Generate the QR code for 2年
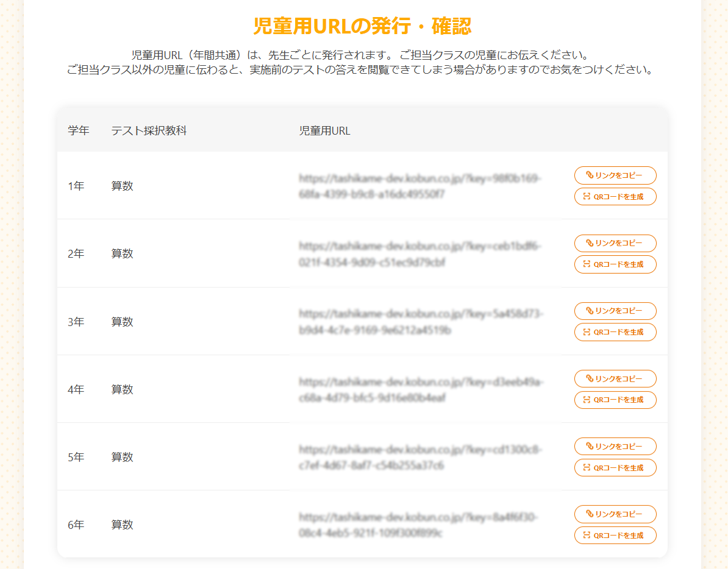This screenshot has width=728, height=569. click(615, 264)
